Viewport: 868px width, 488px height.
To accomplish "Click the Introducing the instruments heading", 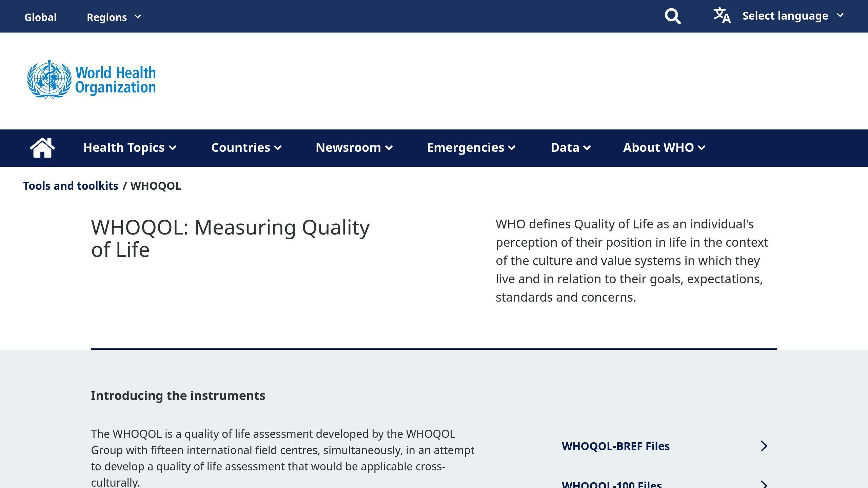I will click(x=178, y=395).
